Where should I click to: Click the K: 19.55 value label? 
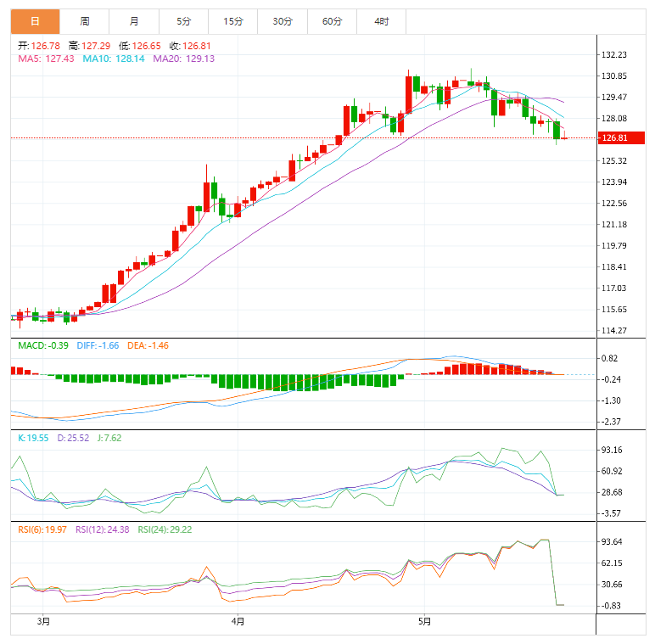(x=33, y=438)
